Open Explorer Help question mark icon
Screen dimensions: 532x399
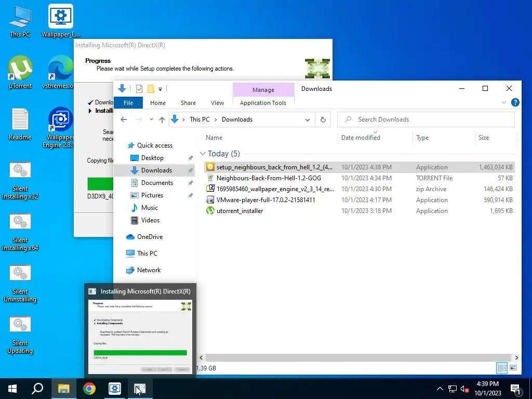click(x=515, y=102)
